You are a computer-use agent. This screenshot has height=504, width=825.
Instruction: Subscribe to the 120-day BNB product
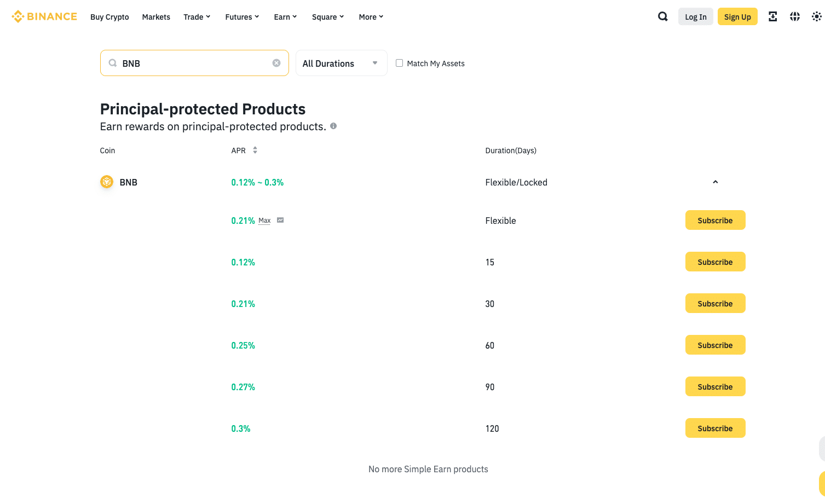click(715, 428)
